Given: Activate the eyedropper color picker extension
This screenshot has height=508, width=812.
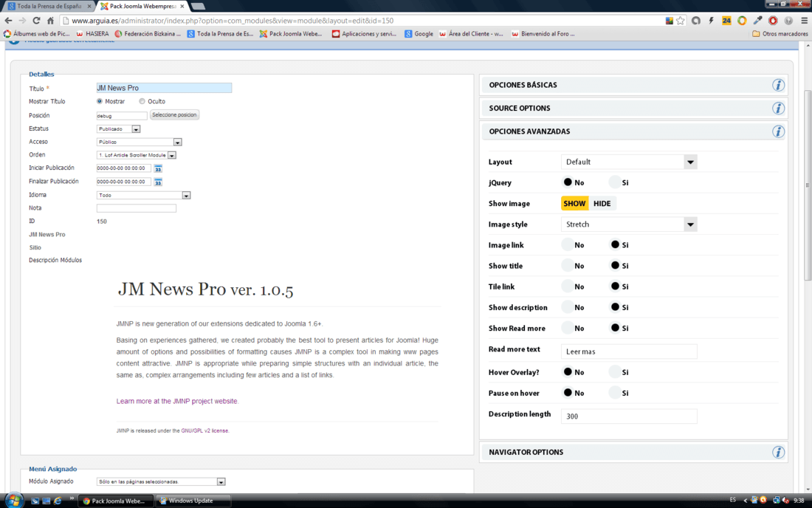Looking at the screenshot, I should [x=757, y=21].
